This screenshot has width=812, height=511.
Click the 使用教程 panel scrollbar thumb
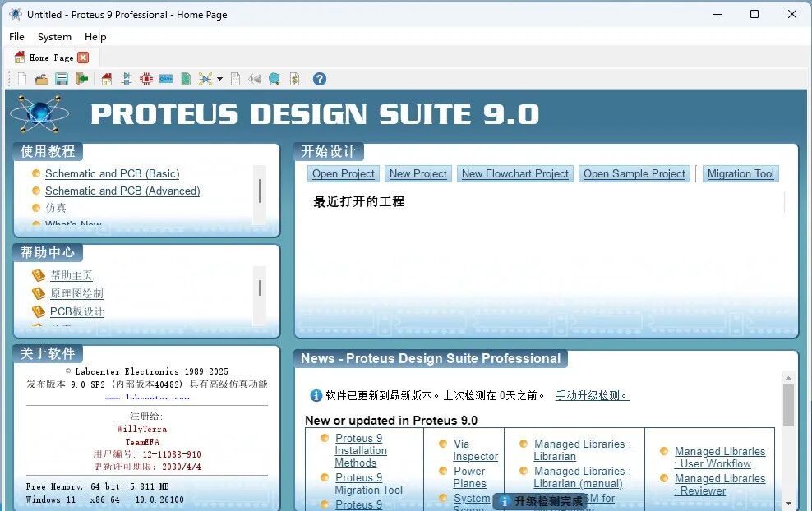(260, 191)
